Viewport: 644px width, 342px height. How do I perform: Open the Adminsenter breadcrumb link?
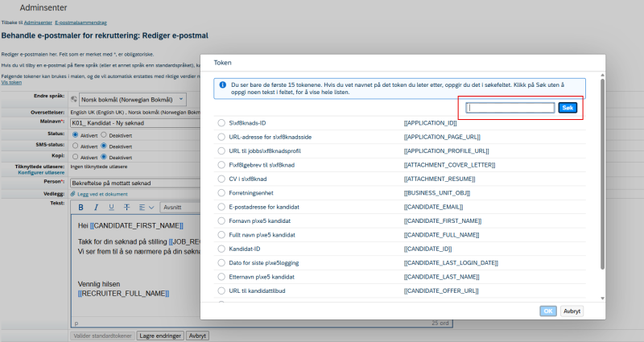click(38, 23)
